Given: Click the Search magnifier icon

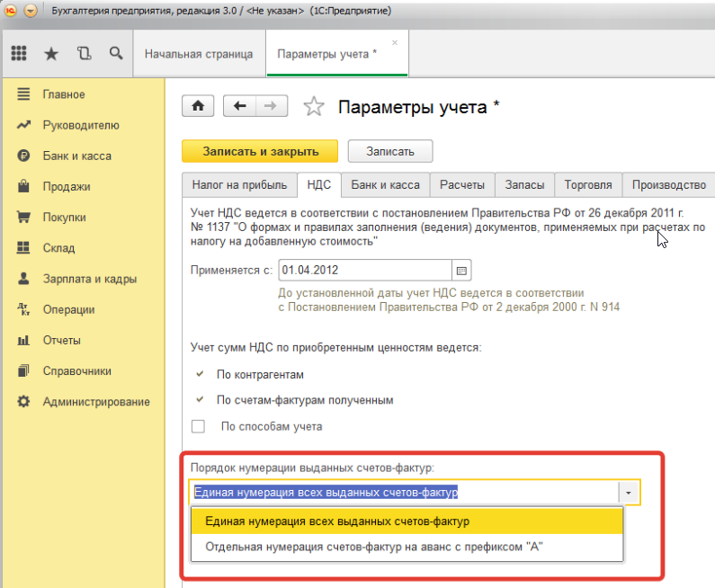Looking at the screenshot, I should point(116,53).
